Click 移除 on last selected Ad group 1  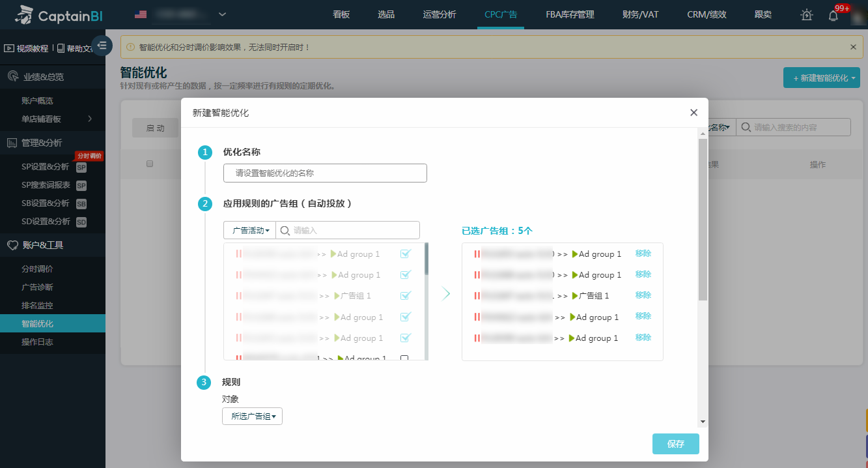(643, 338)
